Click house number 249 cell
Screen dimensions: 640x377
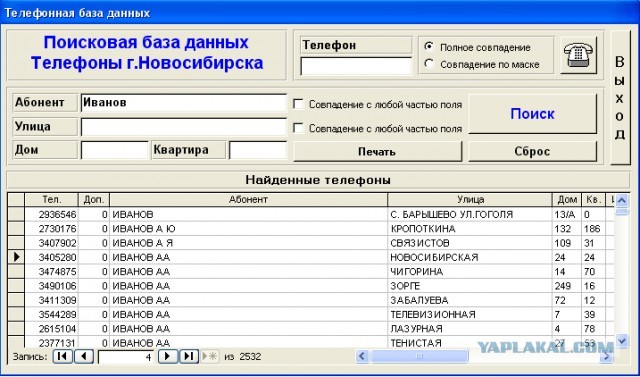click(x=567, y=286)
